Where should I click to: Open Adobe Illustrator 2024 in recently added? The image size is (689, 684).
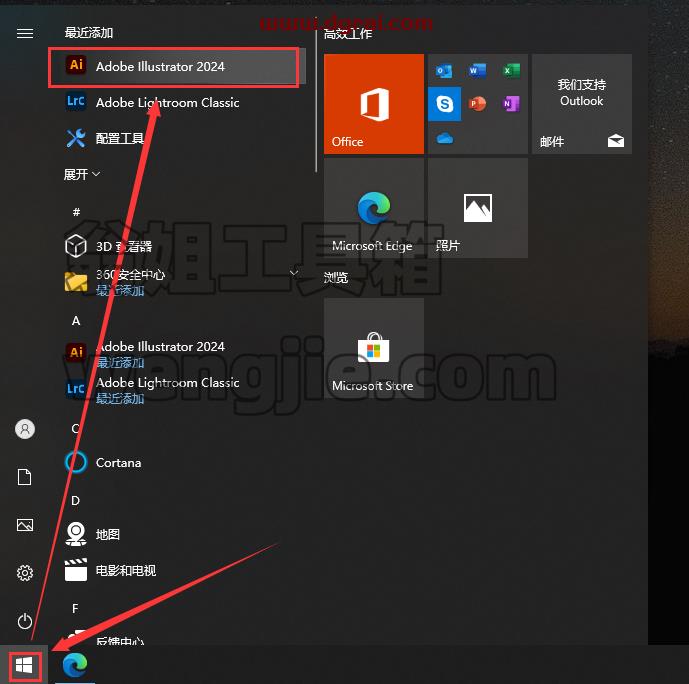176,67
